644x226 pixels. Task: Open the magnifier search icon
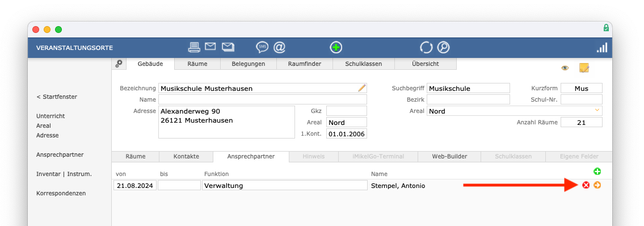(x=443, y=48)
